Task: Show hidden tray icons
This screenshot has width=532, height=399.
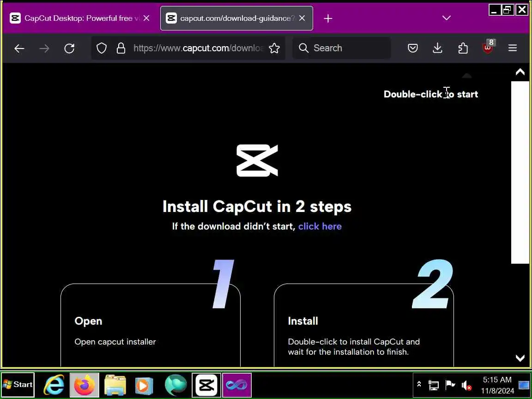Action: coord(419,384)
